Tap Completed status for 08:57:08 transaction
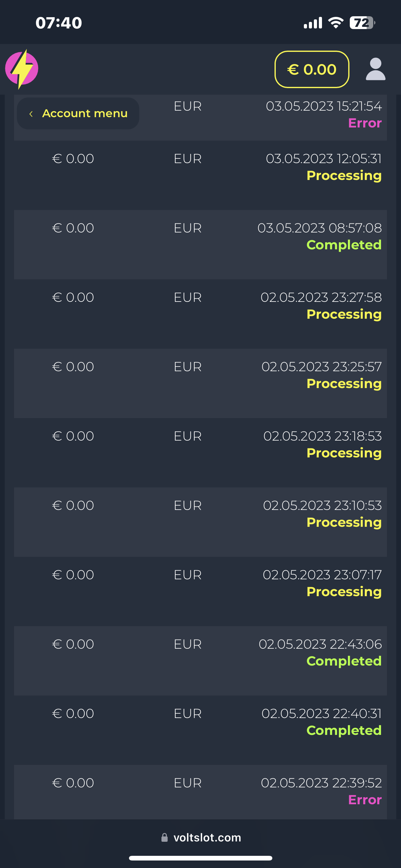401x868 pixels. click(x=344, y=245)
